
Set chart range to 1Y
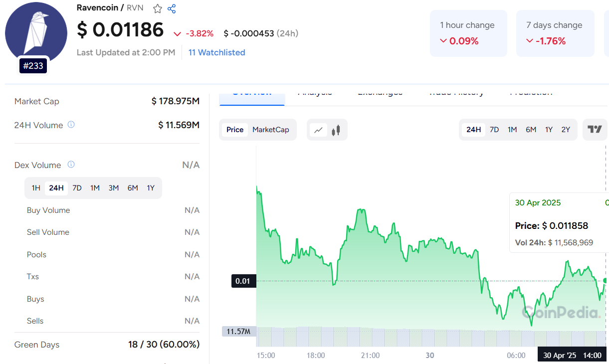point(549,130)
